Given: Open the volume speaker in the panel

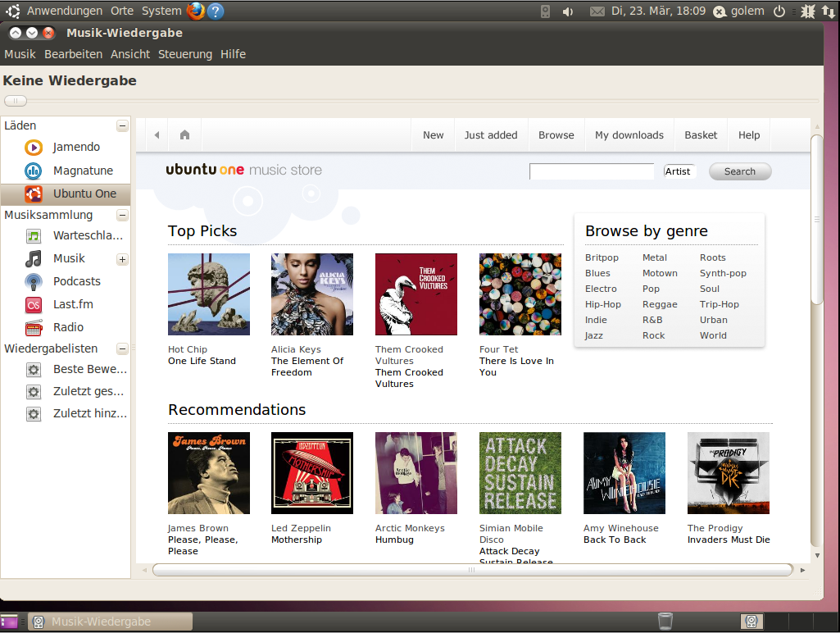Looking at the screenshot, I should (x=568, y=11).
